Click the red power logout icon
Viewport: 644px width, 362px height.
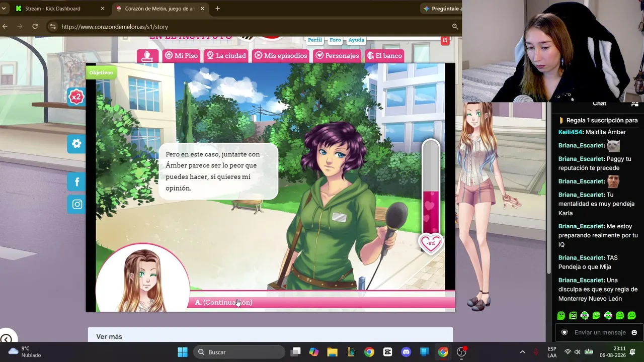click(x=445, y=40)
